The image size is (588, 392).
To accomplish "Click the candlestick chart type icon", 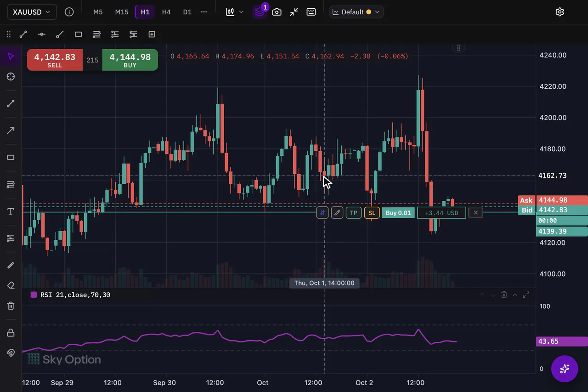I will click(230, 12).
